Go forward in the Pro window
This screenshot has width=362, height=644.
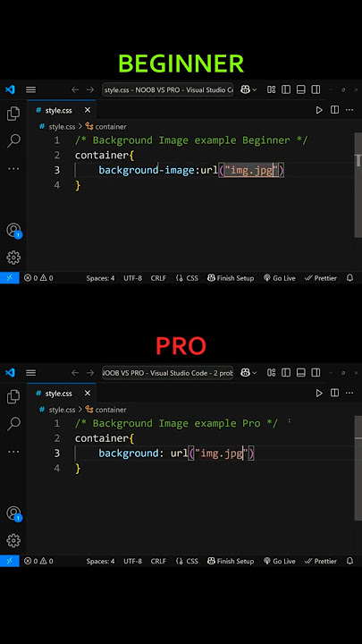pos(90,372)
